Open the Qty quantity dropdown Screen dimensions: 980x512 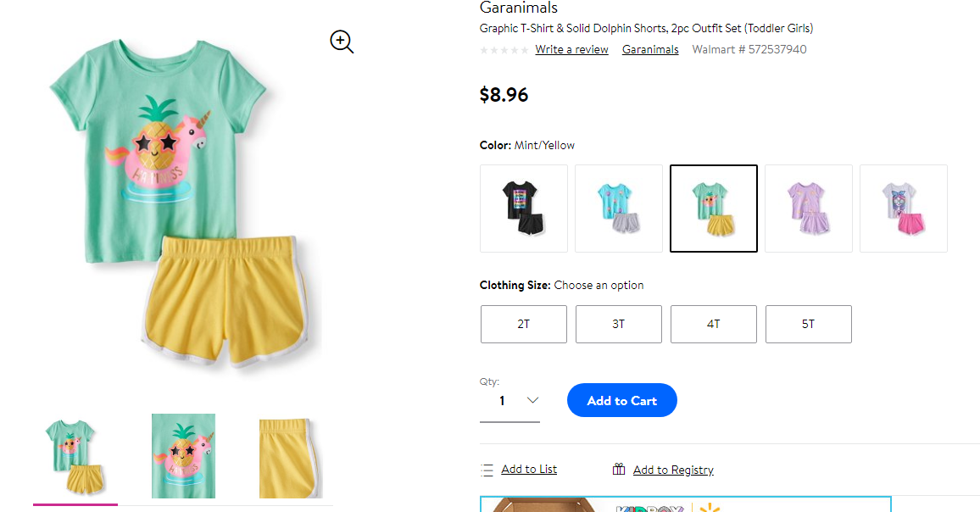(x=510, y=401)
